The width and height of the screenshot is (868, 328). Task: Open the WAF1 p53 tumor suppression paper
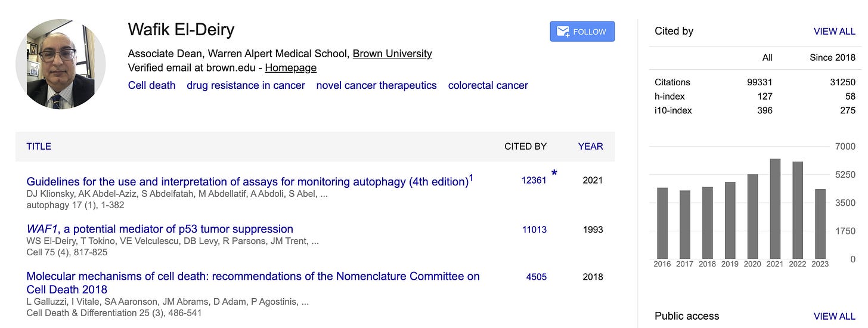pyautogui.click(x=160, y=229)
